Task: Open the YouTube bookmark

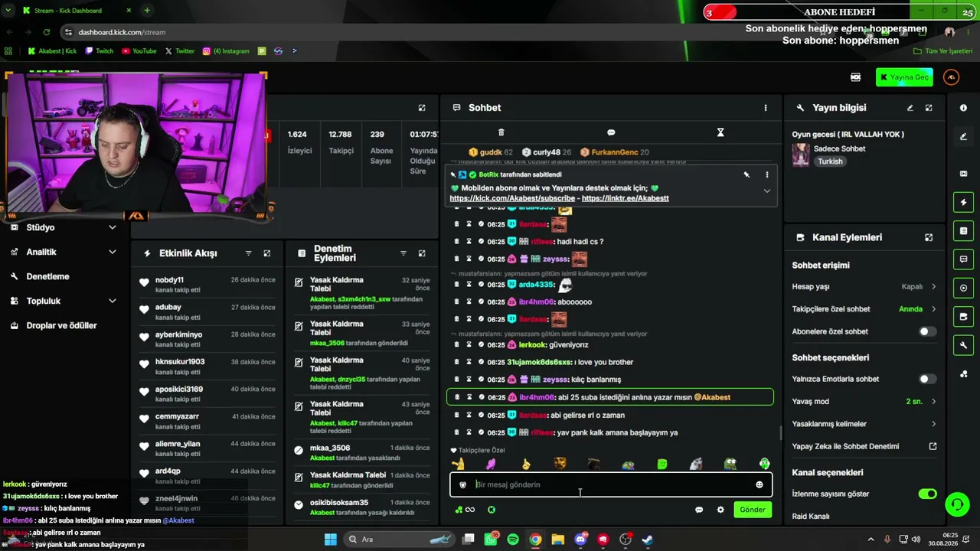Action: [x=139, y=51]
